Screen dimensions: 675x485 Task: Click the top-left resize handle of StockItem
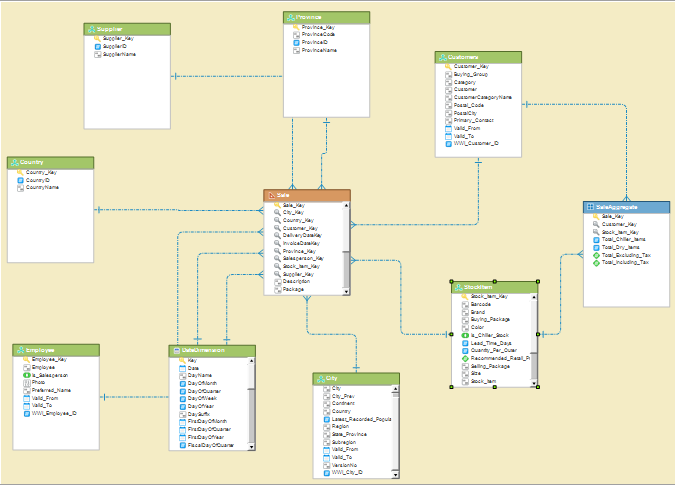point(452,283)
